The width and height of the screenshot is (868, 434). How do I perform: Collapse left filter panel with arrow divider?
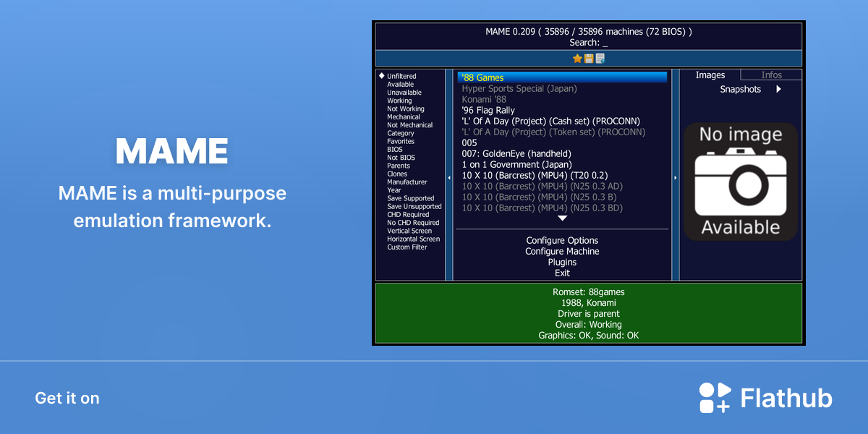[x=449, y=177]
